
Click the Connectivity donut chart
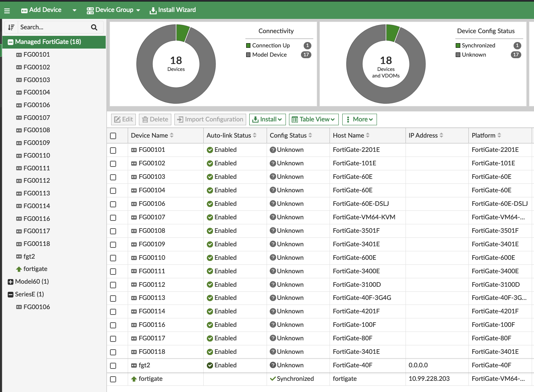[176, 64]
